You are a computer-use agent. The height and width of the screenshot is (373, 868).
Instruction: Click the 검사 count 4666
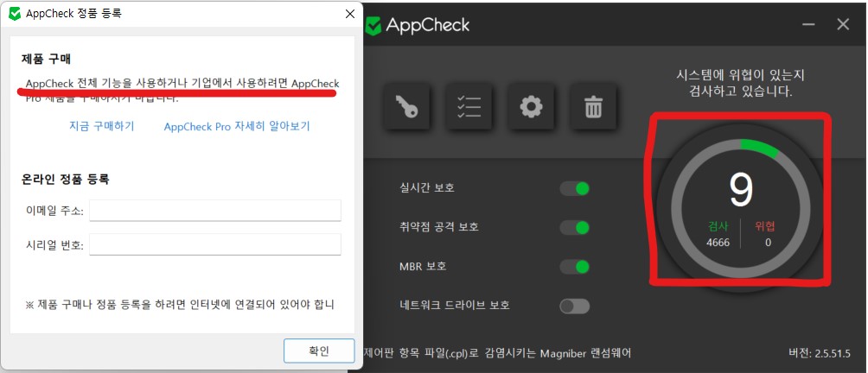pos(718,242)
